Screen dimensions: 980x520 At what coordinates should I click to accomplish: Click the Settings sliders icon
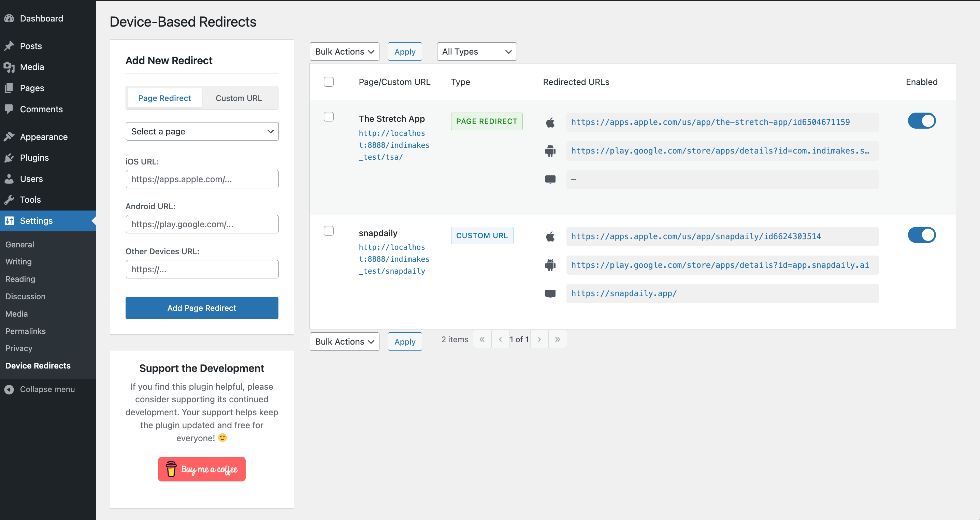[9, 221]
